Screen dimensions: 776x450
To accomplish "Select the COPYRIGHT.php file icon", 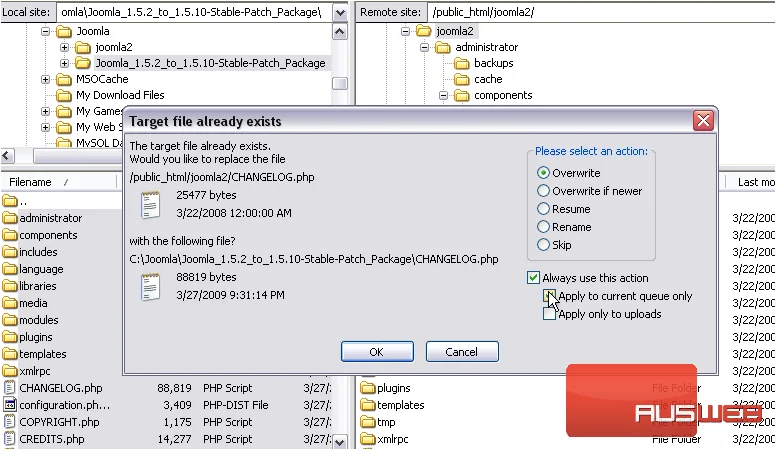I will coord(10,422).
